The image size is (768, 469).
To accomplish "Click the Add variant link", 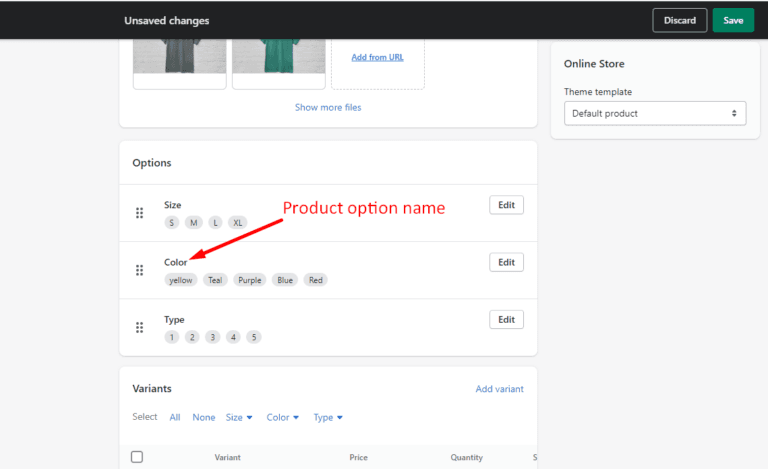I will pyautogui.click(x=499, y=389).
